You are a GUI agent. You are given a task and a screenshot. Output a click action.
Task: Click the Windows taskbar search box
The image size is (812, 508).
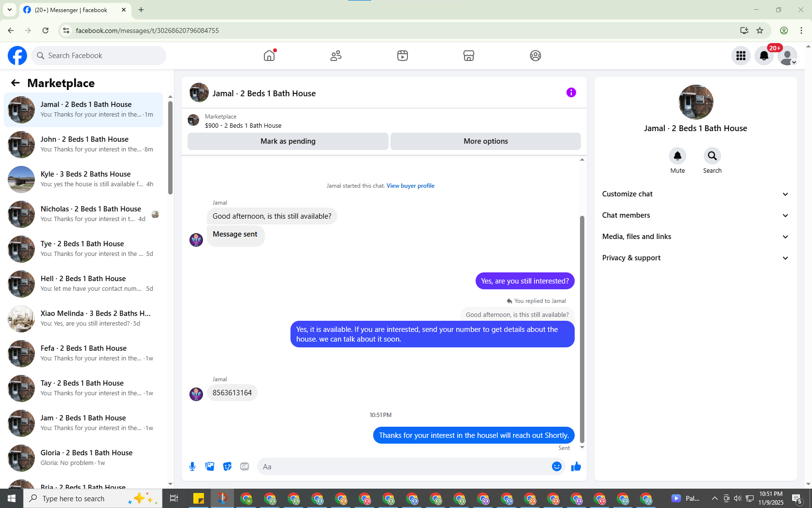(93, 498)
